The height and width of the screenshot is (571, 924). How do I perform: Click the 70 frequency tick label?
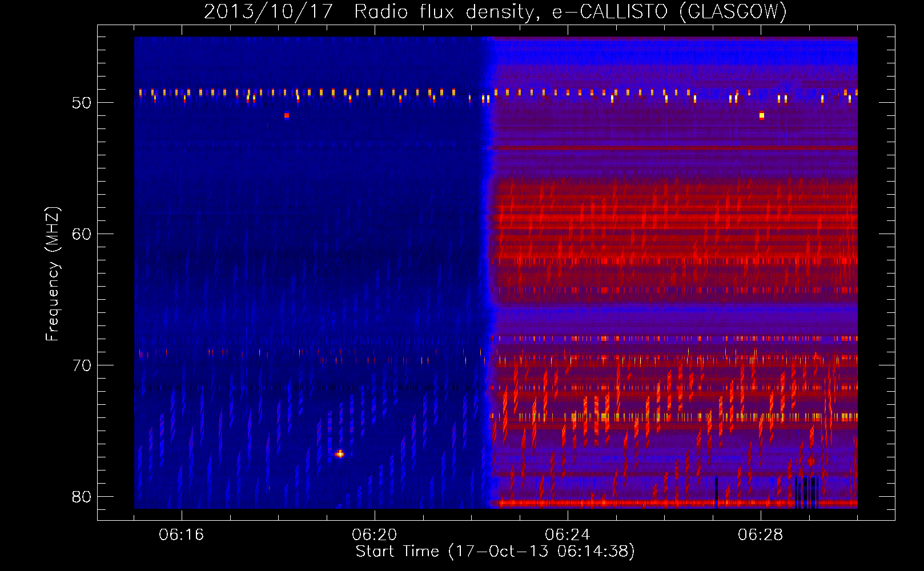point(82,365)
